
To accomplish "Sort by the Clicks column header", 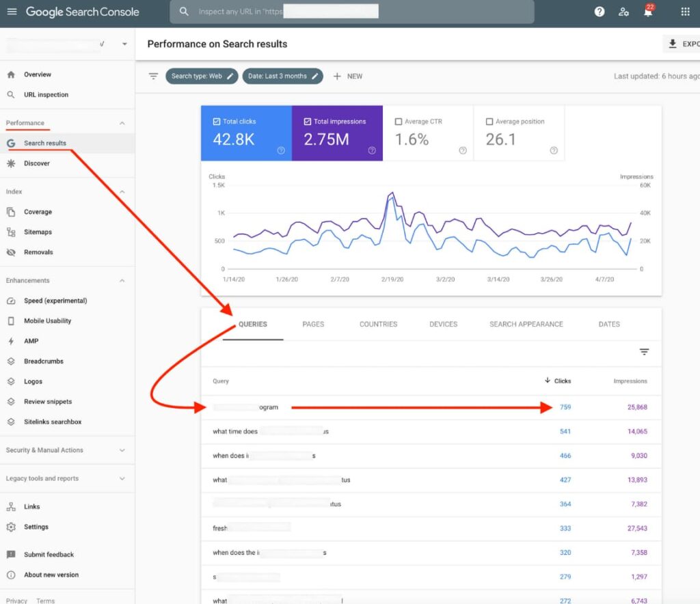I will pos(558,381).
